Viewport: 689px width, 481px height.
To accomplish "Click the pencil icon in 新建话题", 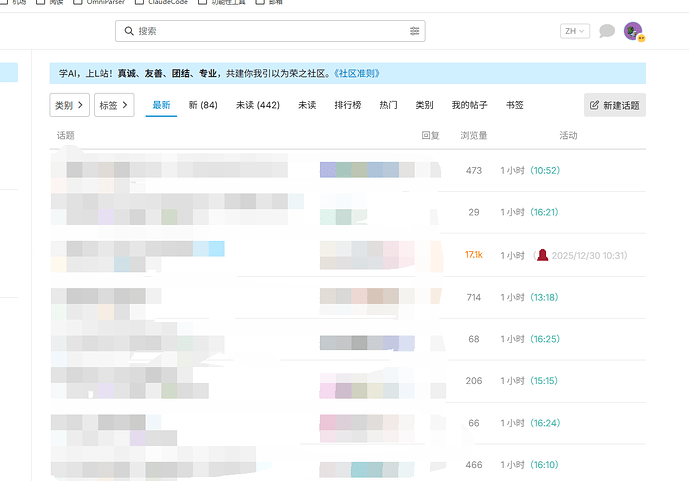I will point(594,105).
